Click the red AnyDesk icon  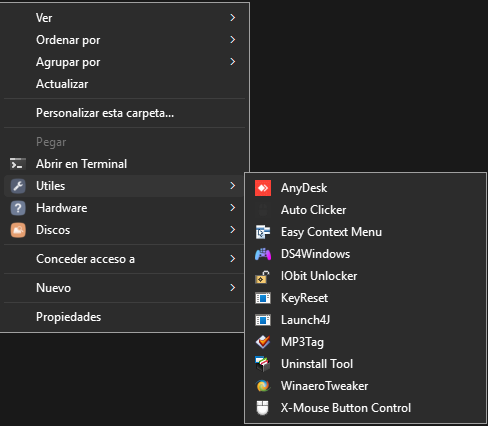point(263,188)
